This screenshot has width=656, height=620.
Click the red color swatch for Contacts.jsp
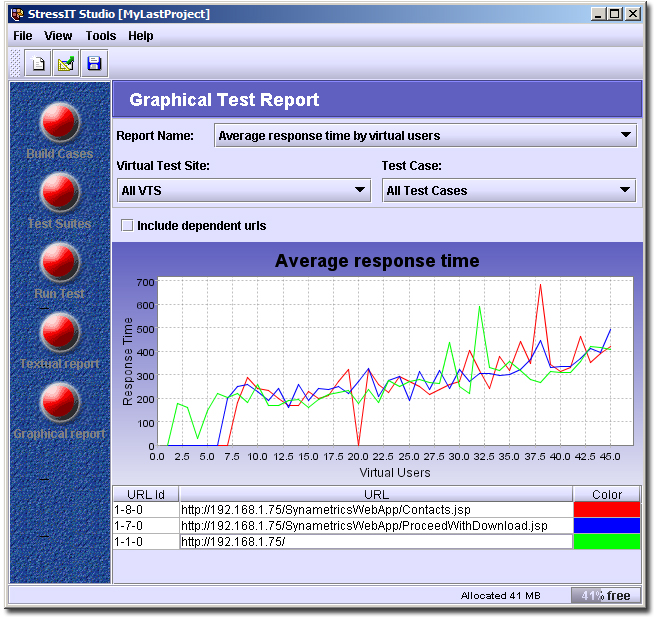click(x=607, y=510)
